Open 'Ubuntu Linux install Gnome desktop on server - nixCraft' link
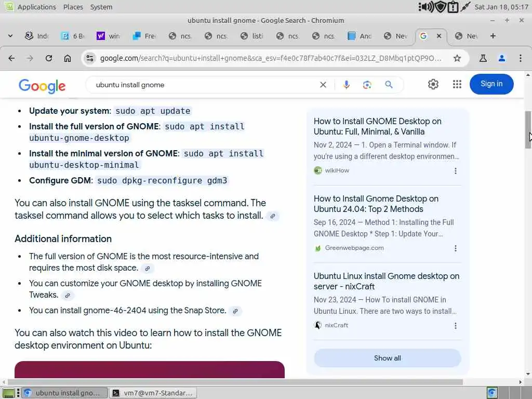Screen dimensions: 532x399 [x=387, y=281]
